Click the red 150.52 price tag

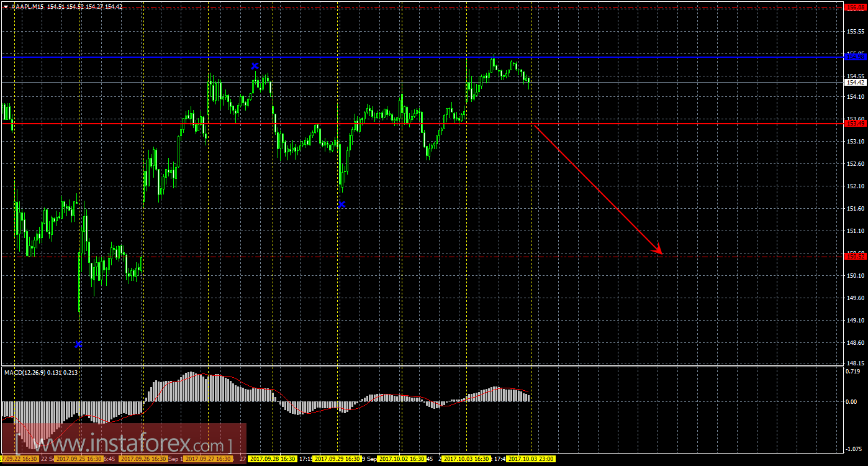(856, 255)
